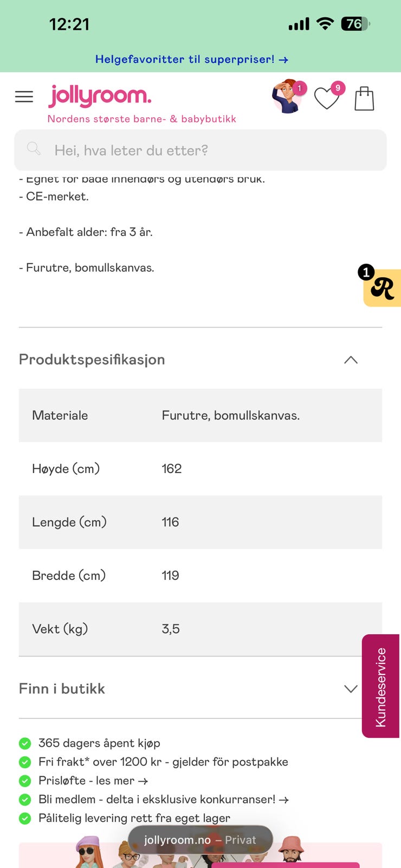Screen dimensions: 401x868
Task: Open Prisløfte - les mer link
Action: pyautogui.click(x=93, y=781)
